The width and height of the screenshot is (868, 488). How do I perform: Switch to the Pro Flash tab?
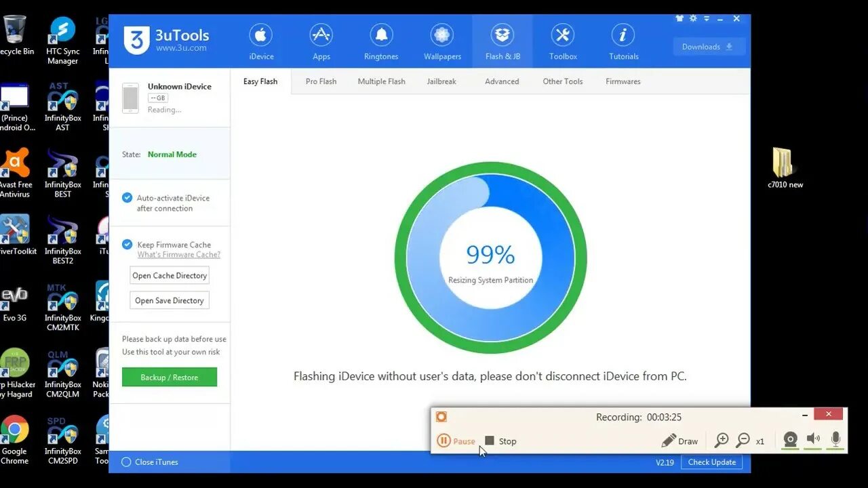pos(321,81)
